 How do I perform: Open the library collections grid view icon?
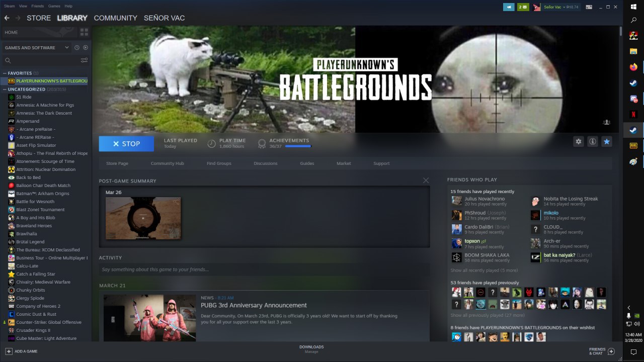click(84, 32)
